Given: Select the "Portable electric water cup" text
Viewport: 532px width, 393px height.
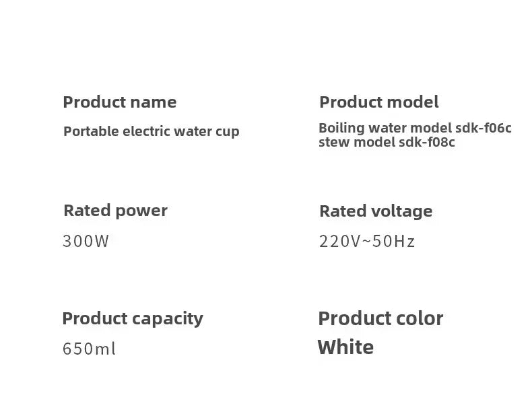Looking at the screenshot, I should click(151, 131).
